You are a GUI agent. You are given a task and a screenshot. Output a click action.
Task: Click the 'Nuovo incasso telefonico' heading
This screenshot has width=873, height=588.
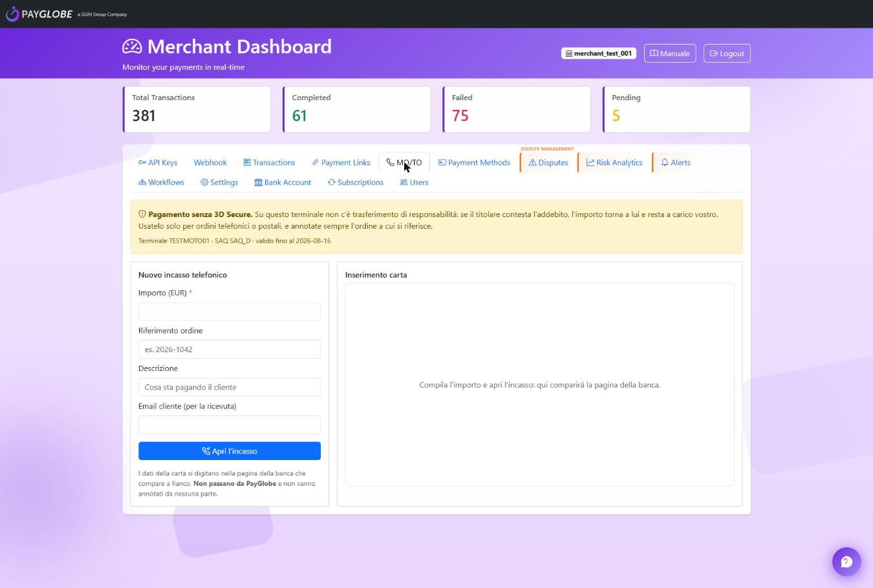pos(182,275)
